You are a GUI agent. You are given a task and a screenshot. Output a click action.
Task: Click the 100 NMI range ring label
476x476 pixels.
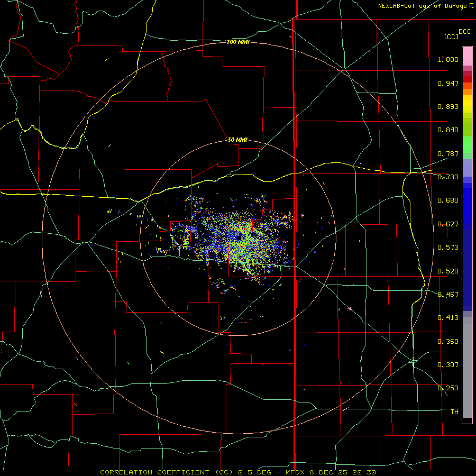tap(238, 42)
